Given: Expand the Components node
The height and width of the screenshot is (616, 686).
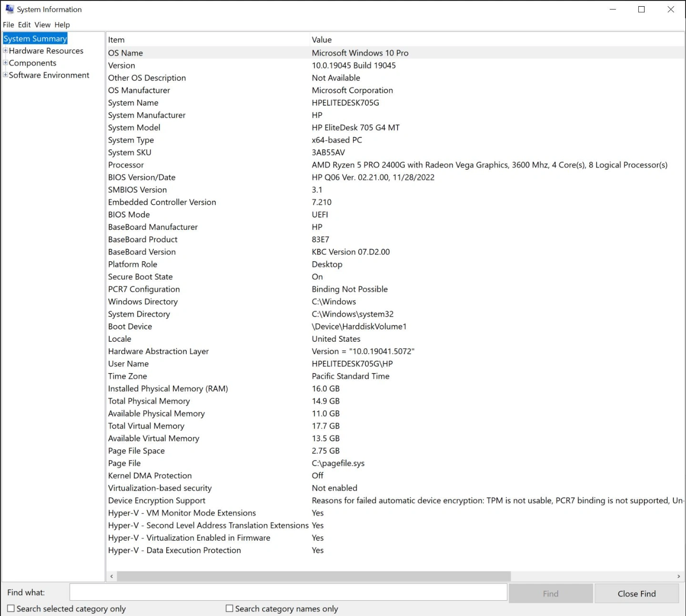Looking at the screenshot, I should [x=5, y=62].
